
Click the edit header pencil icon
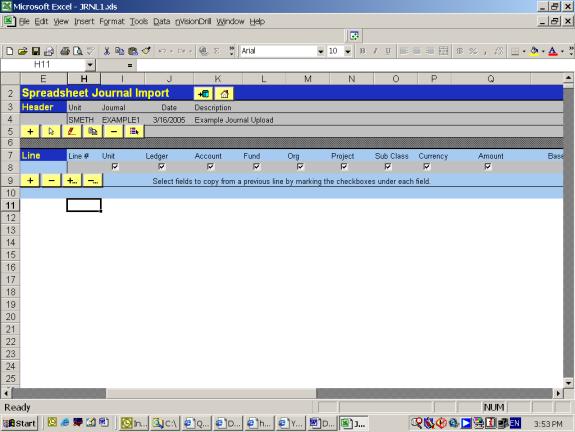pyautogui.click(x=72, y=131)
